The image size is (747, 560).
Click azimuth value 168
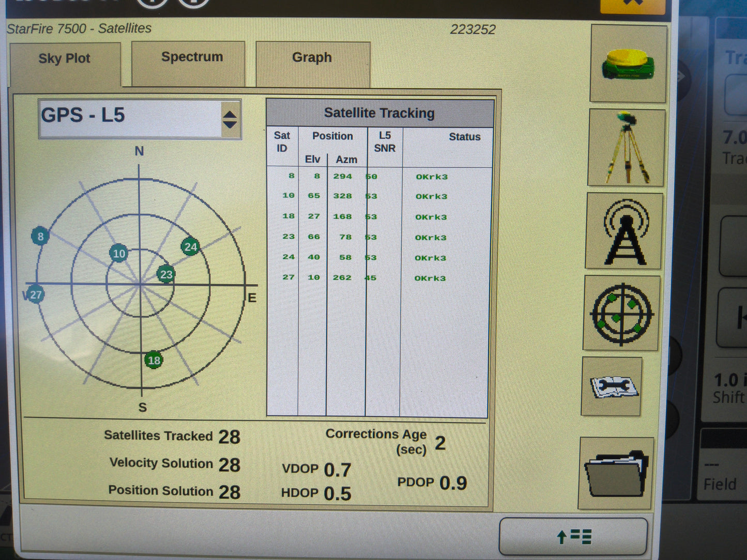(x=342, y=216)
